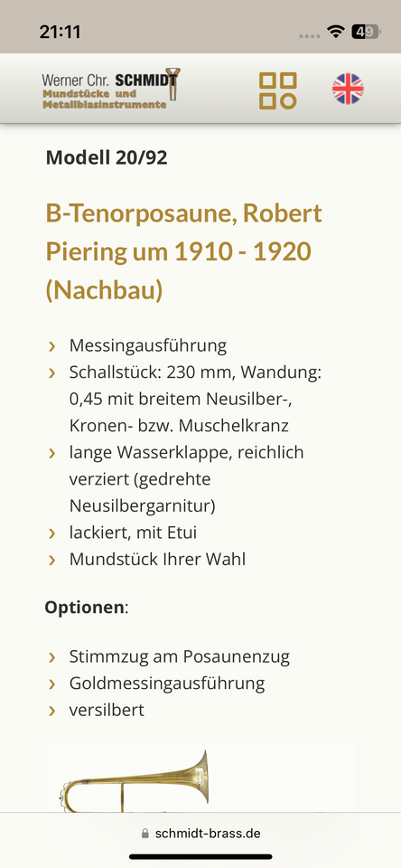Tap the arrow bullet before Stimmzug am Posaunenzug

tap(52, 657)
